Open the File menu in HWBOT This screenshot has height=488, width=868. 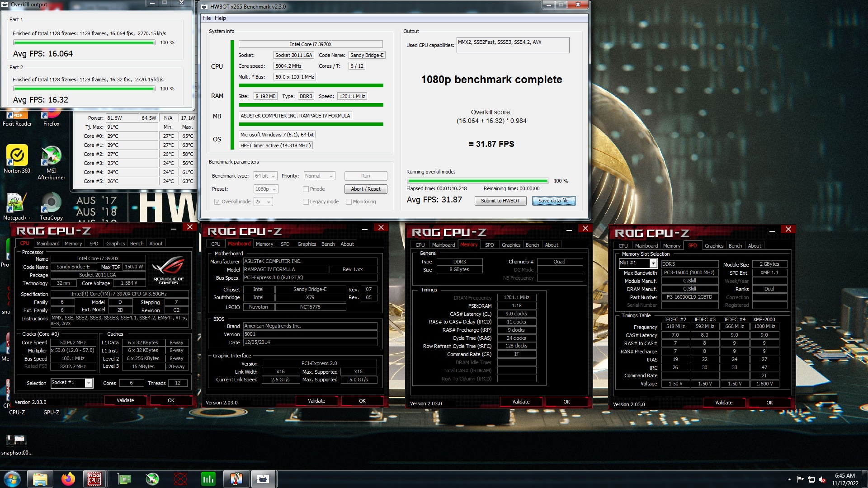pyautogui.click(x=207, y=18)
